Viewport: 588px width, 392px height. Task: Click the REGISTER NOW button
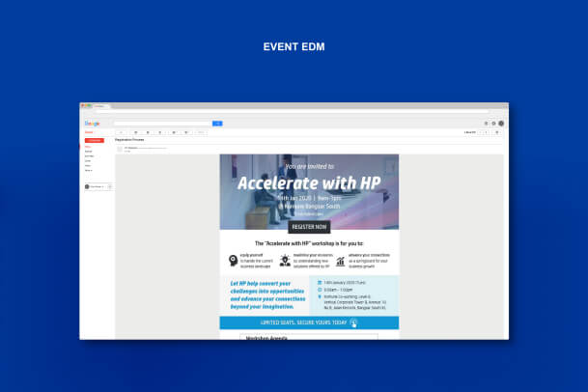(x=309, y=227)
